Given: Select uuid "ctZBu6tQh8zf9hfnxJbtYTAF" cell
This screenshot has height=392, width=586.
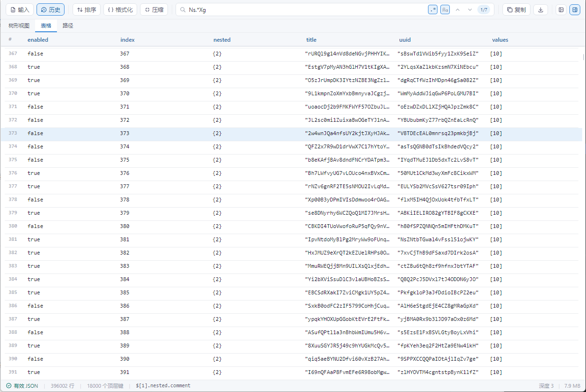Looking at the screenshot, I should (438, 266).
